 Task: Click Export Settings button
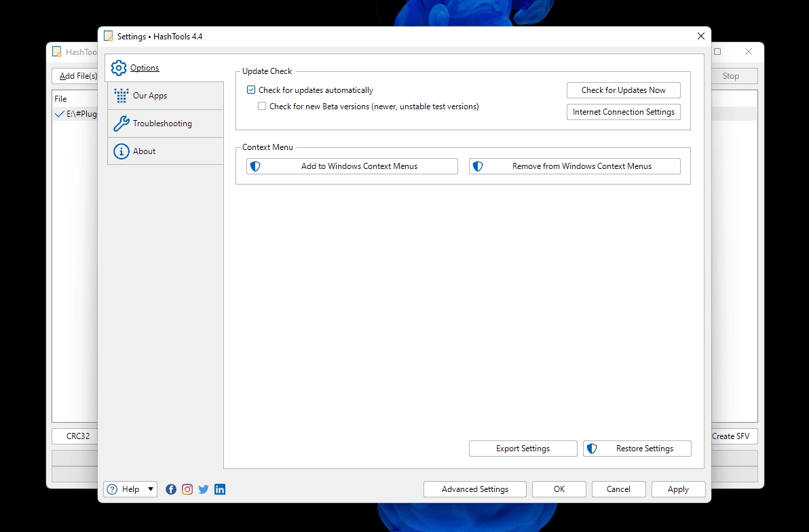pyautogui.click(x=523, y=449)
